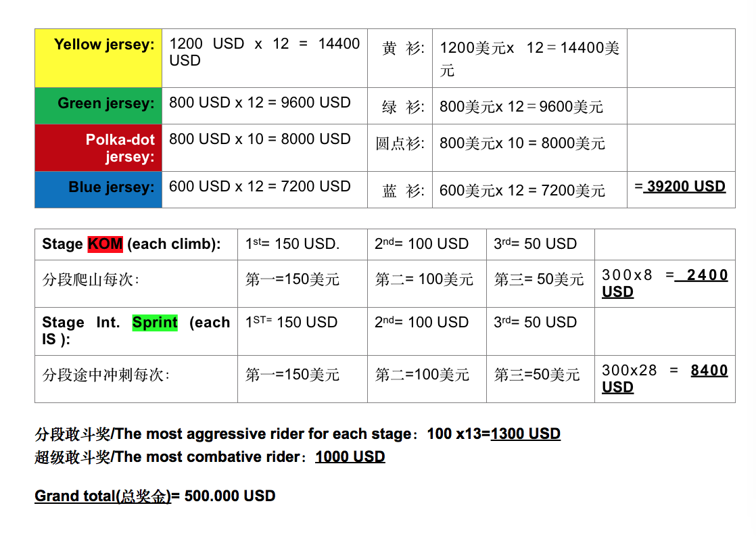Click the underlined 1300 USD amount

click(x=525, y=434)
